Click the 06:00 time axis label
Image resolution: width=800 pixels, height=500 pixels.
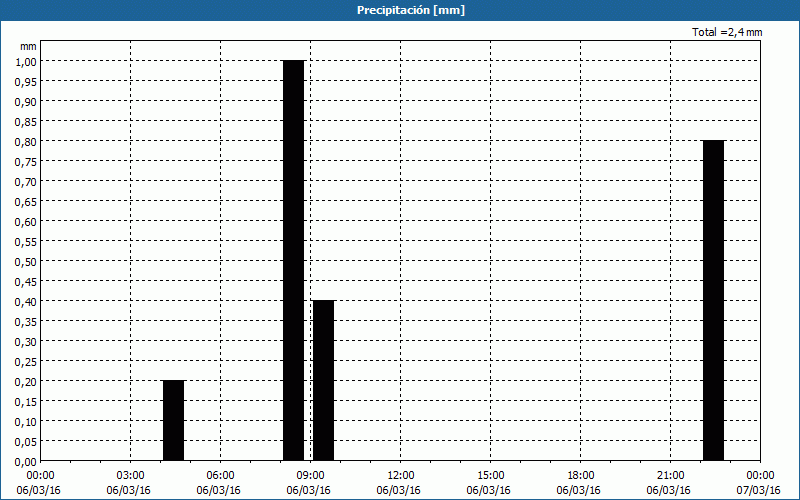(220, 476)
